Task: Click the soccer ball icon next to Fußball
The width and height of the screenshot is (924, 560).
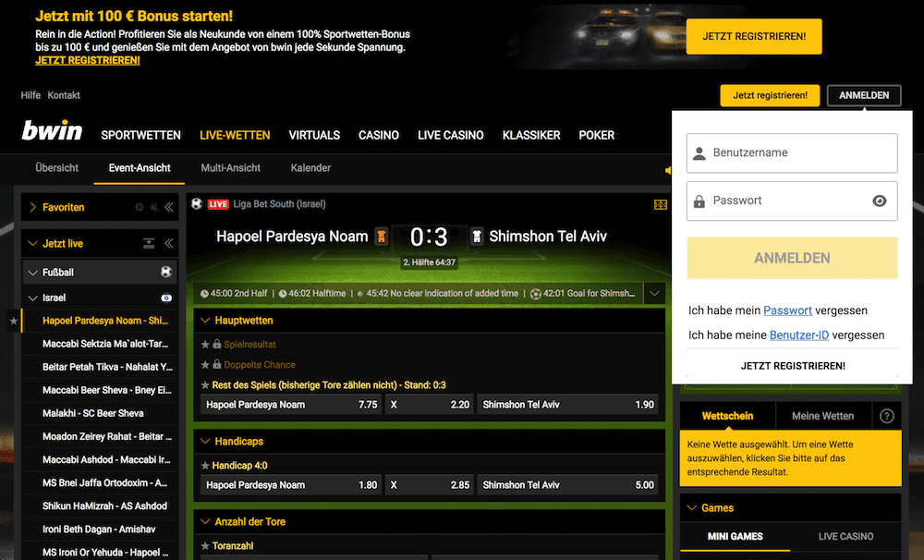Action: [166, 272]
